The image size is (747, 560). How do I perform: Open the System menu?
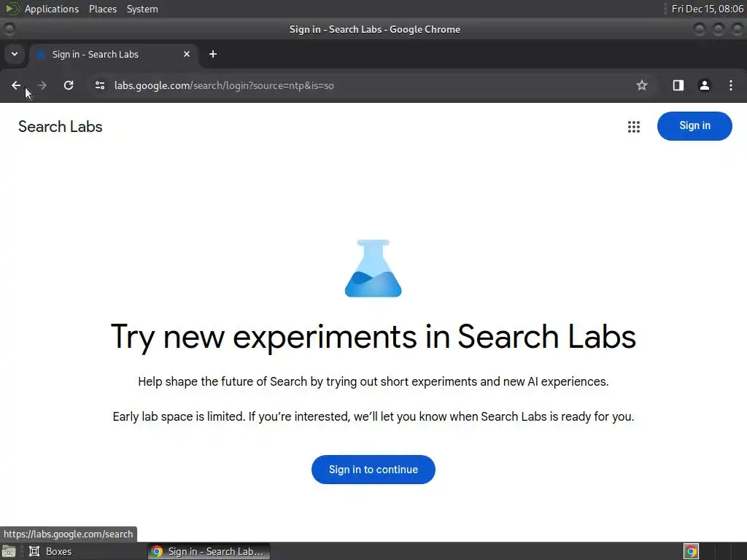click(x=142, y=9)
